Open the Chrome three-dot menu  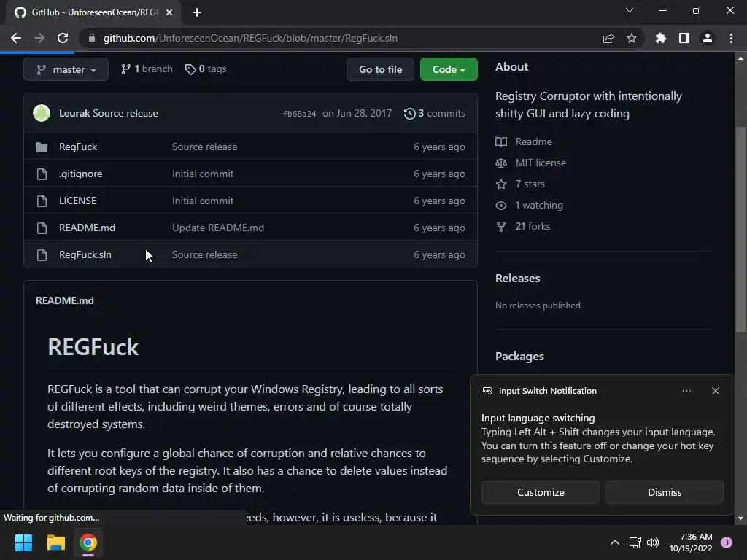click(x=731, y=38)
